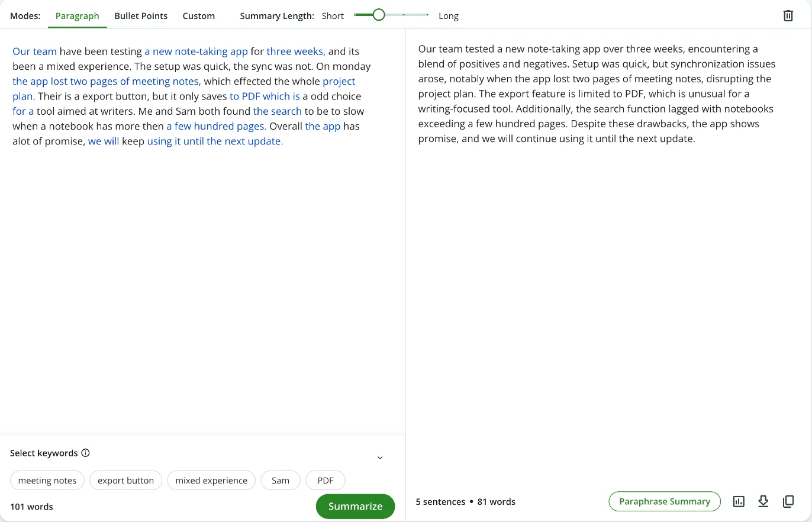Delete all text with the trash icon
Image resolution: width=812 pixels, height=522 pixels.
(x=788, y=16)
